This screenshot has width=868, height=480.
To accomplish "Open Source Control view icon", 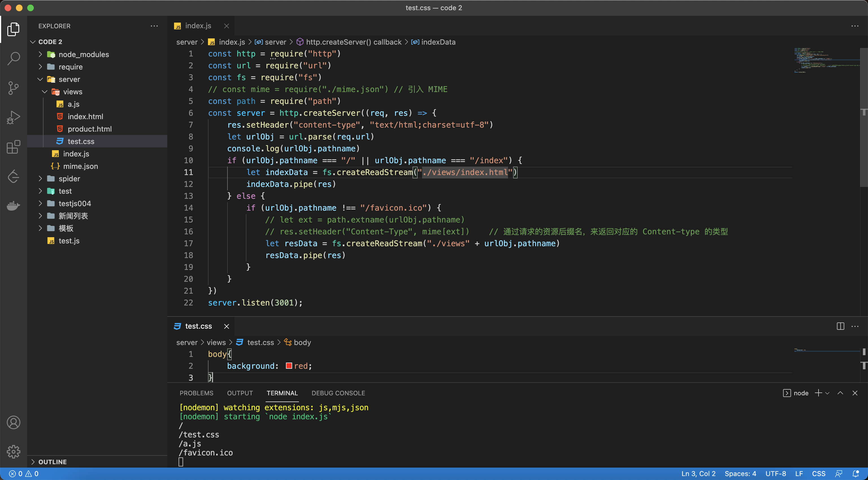I will (x=14, y=88).
